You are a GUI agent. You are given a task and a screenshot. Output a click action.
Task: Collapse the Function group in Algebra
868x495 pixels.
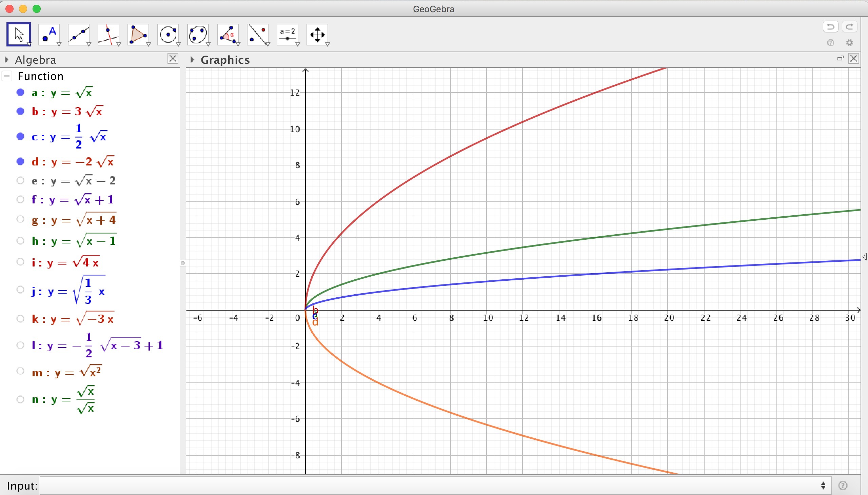tap(7, 76)
